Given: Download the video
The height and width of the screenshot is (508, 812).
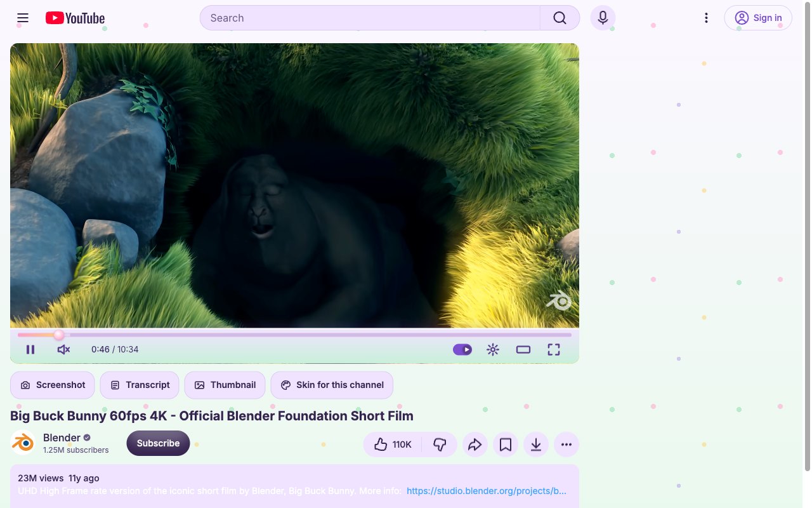Looking at the screenshot, I should tap(536, 444).
